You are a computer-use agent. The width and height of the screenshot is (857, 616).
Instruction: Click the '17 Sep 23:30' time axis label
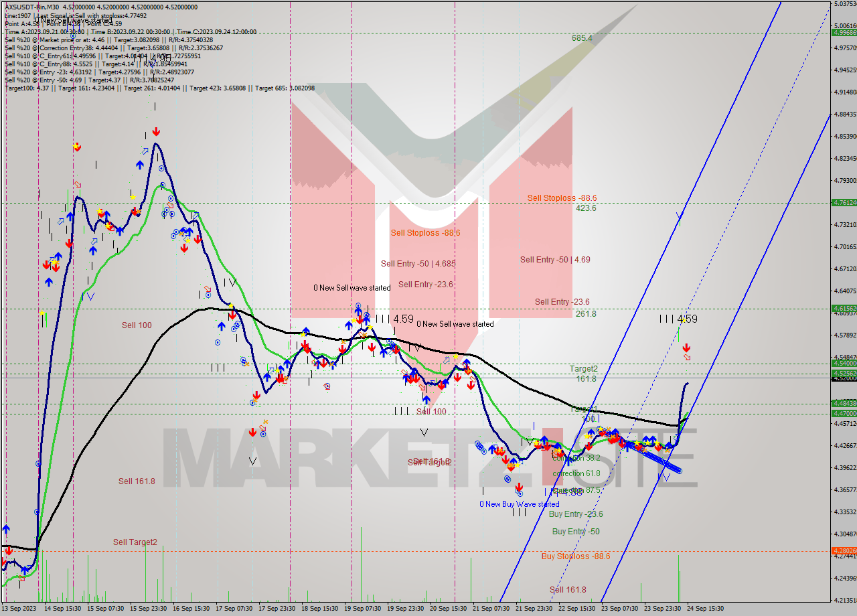(x=279, y=609)
